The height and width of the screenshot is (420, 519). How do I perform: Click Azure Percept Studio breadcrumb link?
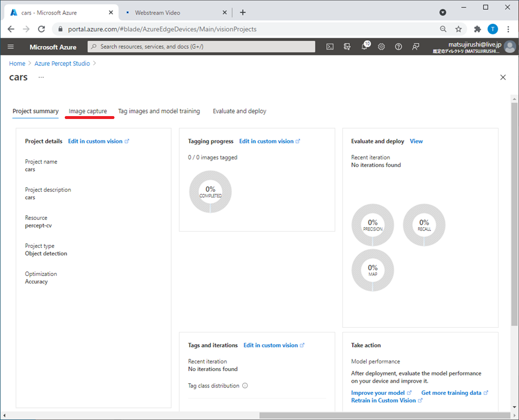[62, 64]
